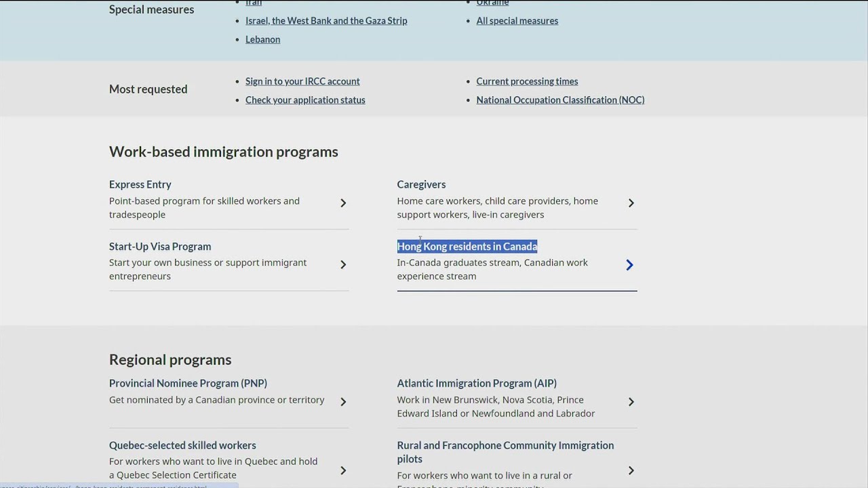868x488 pixels.
Task: Open the Start-Up Visa Program heading
Action: coord(160,246)
